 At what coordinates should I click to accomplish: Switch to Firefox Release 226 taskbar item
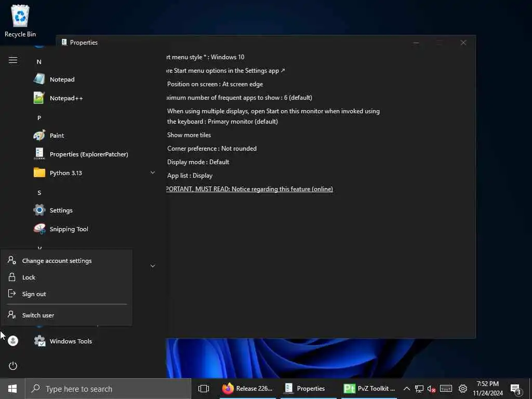[248, 389]
